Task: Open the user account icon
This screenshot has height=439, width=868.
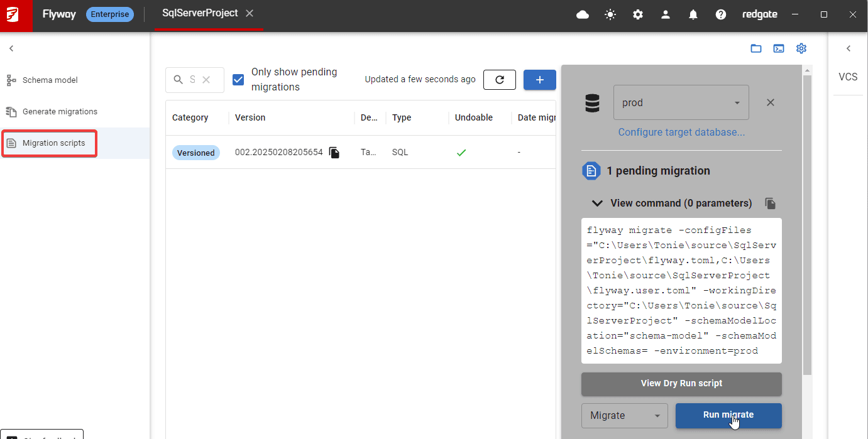Action: tap(665, 14)
